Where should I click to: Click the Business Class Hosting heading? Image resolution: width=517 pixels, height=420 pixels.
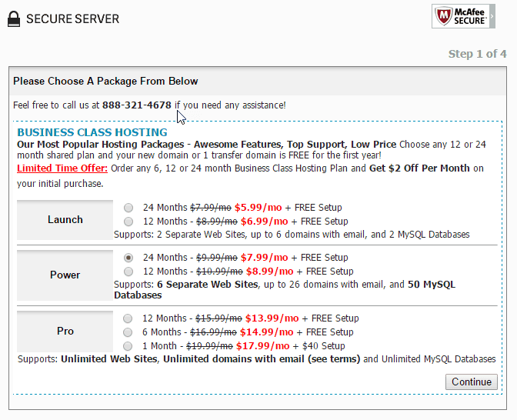point(92,132)
